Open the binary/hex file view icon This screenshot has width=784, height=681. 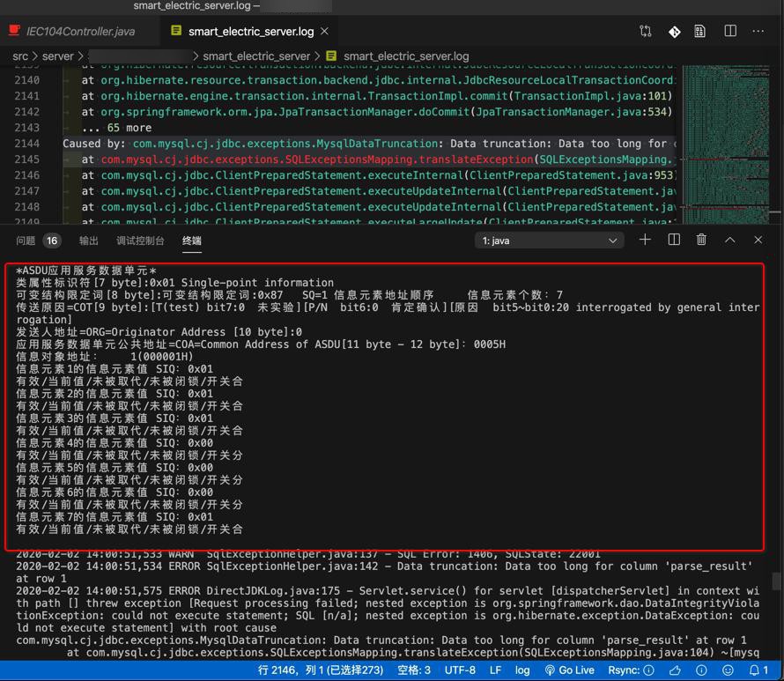[x=700, y=31]
